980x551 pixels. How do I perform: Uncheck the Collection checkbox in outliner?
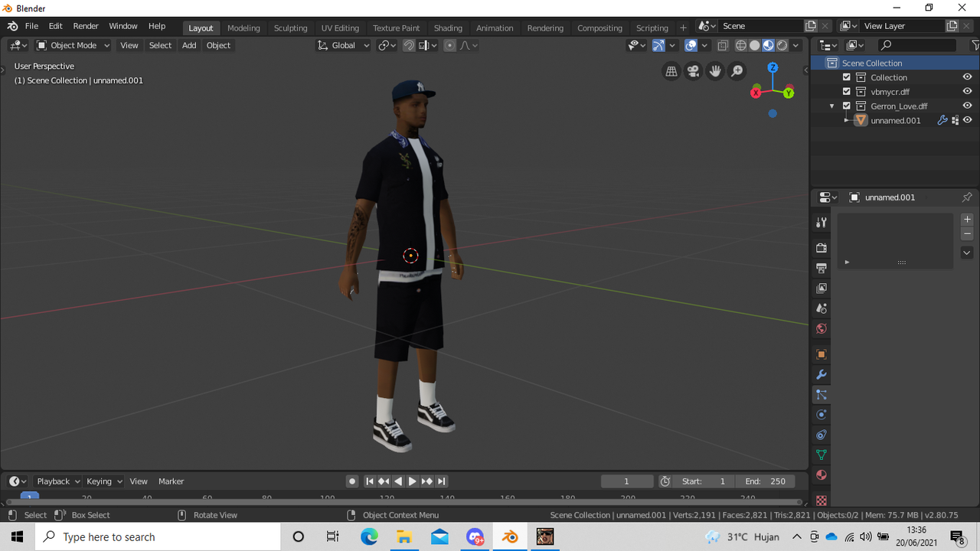coord(847,77)
